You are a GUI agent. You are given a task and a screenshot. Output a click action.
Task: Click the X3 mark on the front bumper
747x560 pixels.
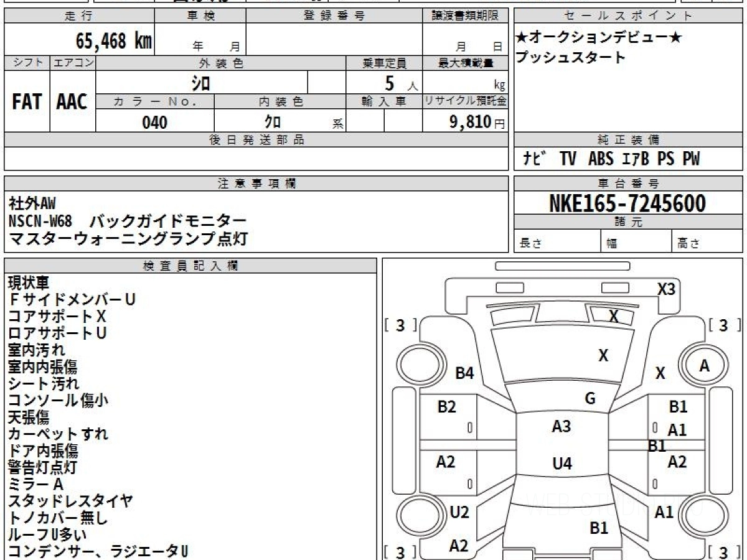coord(666,289)
